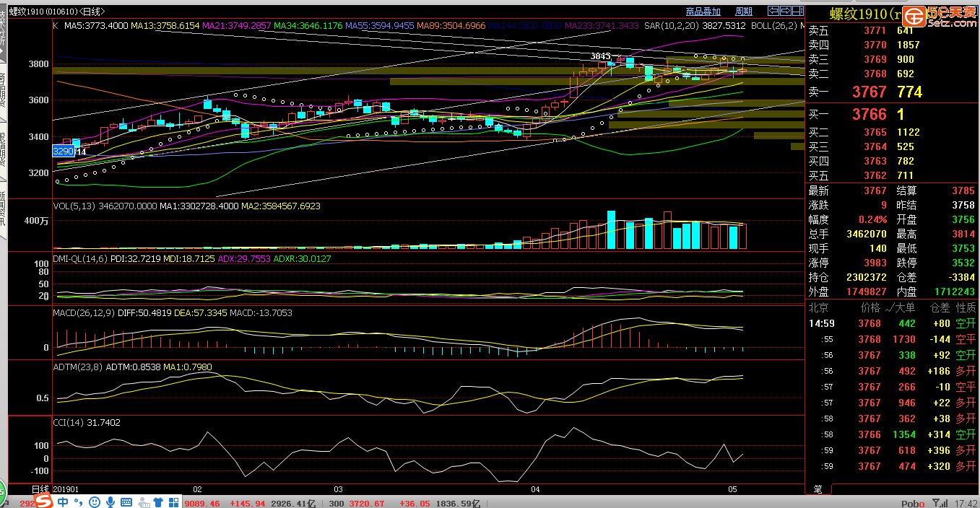The width and height of the screenshot is (980, 508).
Task: Select the 笔 tab below the tick list
Action: coord(818,489)
